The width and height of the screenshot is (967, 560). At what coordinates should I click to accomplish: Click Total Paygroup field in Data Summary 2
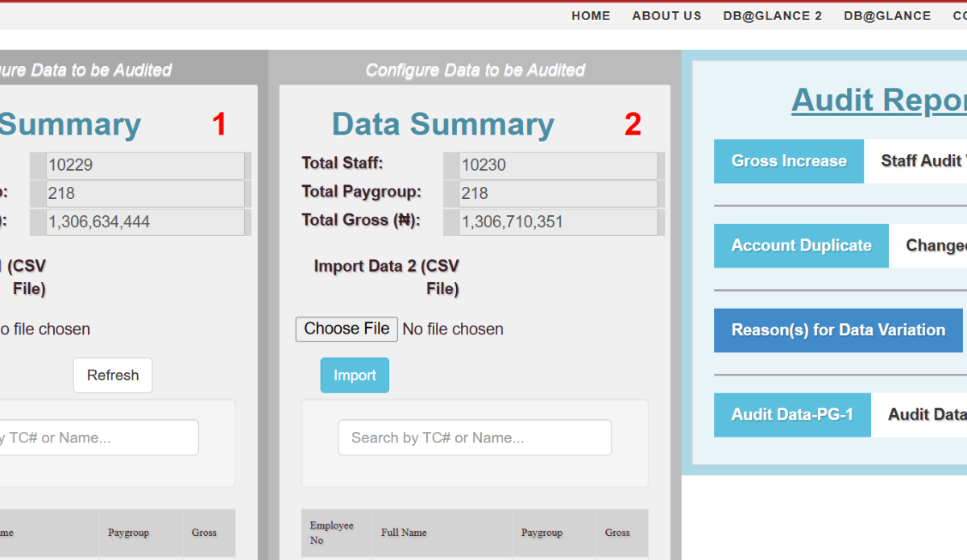(558, 194)
